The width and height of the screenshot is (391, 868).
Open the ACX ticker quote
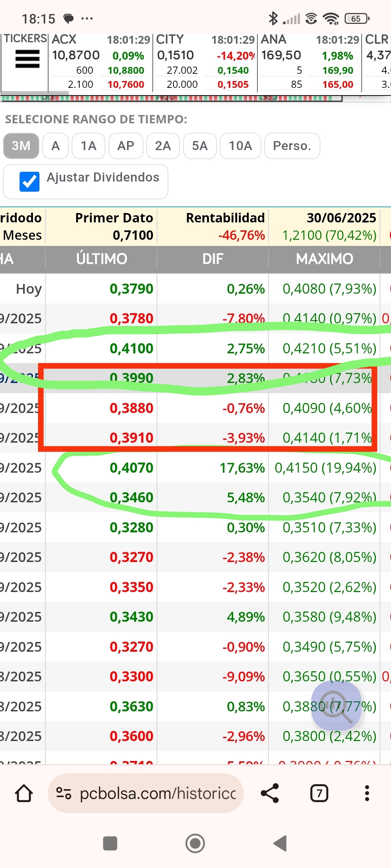pyautogui.click(x=64, y=39)
